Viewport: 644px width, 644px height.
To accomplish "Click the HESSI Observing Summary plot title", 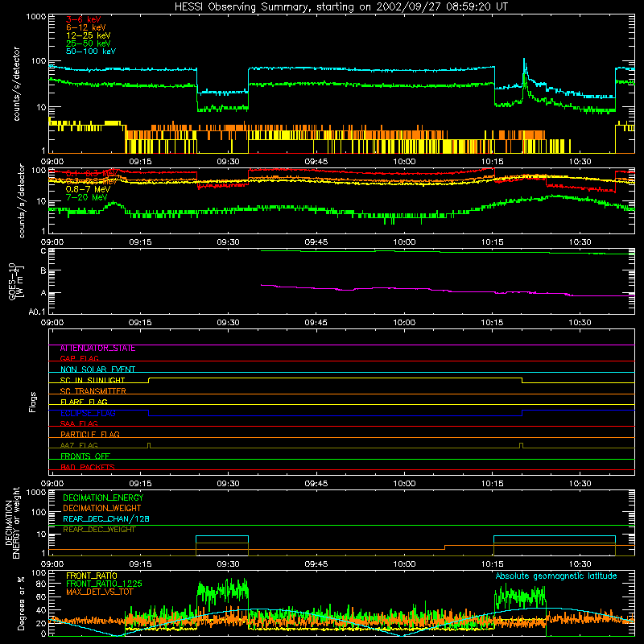I will point(341,7).
